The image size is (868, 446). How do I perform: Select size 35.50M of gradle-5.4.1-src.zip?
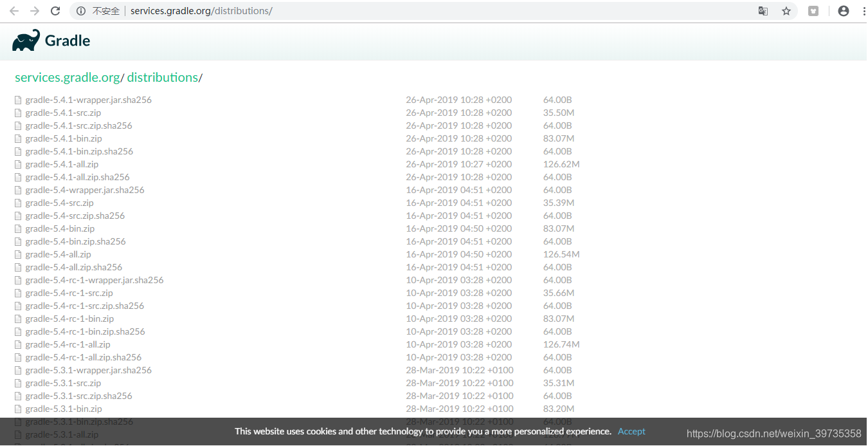pos(559,113)
